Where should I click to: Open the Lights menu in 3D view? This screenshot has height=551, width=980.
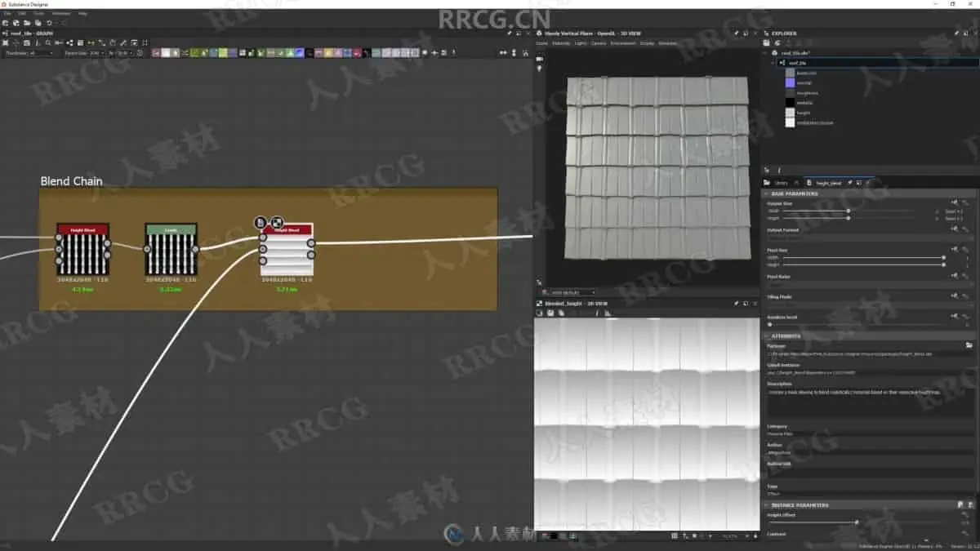pyautogui.click(x=581, y=43)
